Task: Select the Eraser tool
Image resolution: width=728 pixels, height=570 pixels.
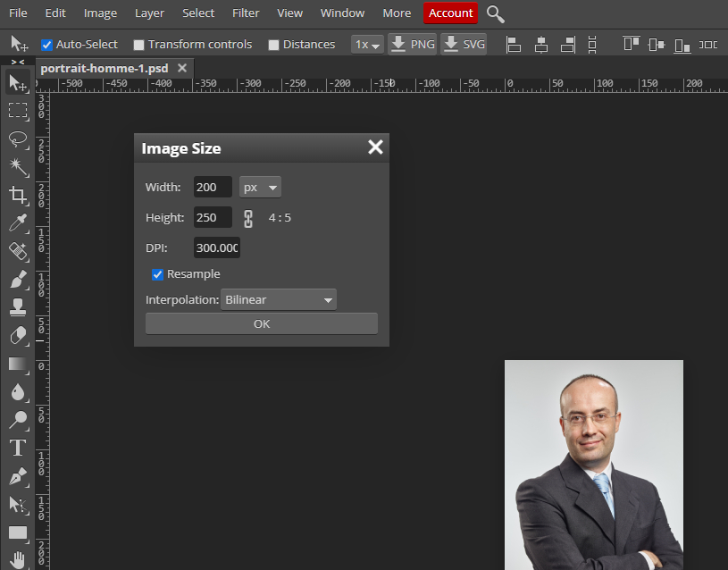Action: 18,335
